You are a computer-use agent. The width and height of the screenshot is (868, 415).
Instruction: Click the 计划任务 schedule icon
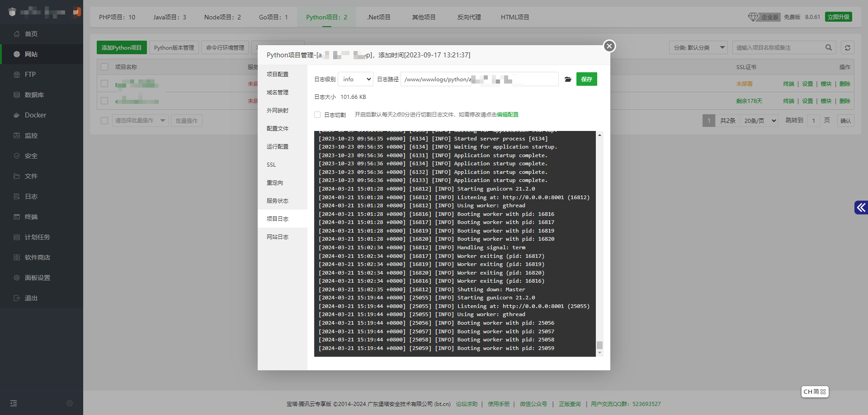coord(17,237)
